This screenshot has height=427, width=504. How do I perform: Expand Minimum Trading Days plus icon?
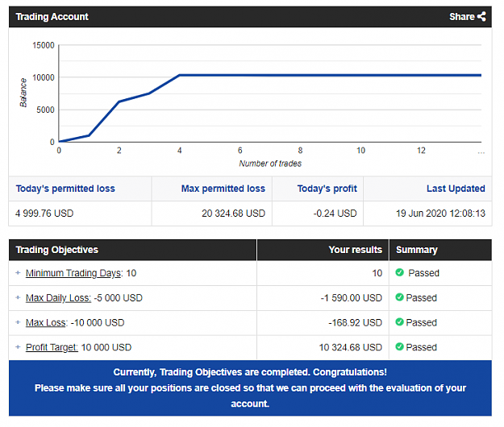click(18, 272)
